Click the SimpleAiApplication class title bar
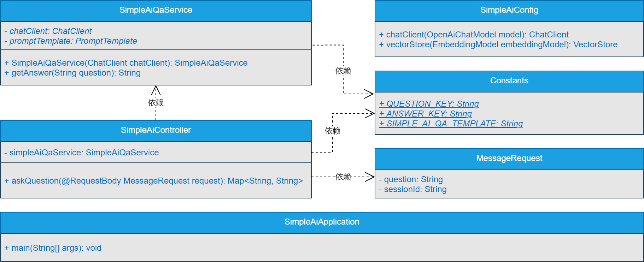Screen dimensions: 644x262 (322, 222)
